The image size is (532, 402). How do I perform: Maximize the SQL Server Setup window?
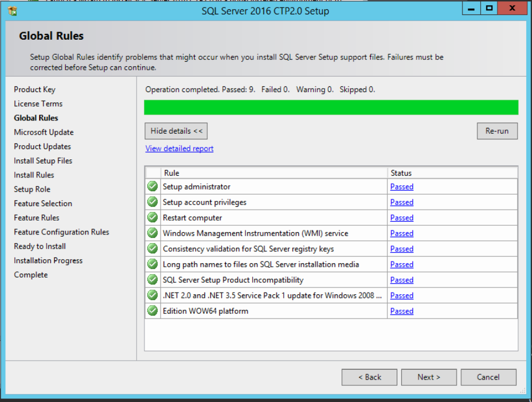pyautogui.click(x=489, y=9)
